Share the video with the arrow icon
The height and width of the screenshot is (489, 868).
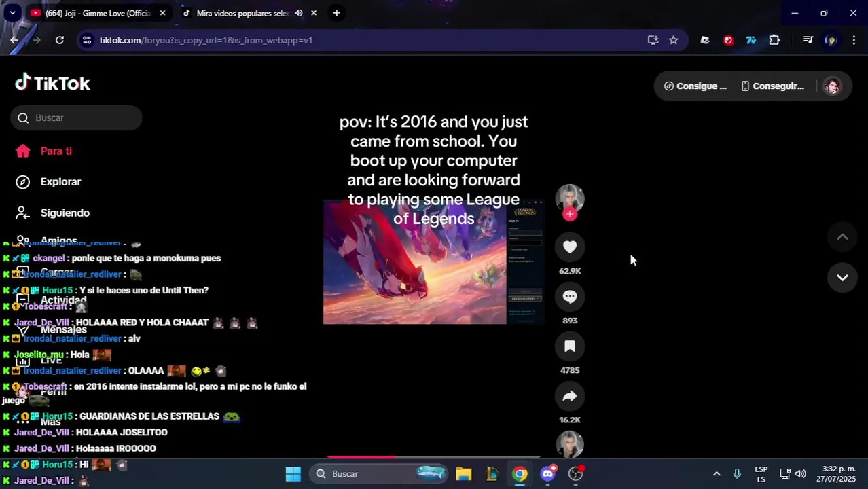pos(570,396)
